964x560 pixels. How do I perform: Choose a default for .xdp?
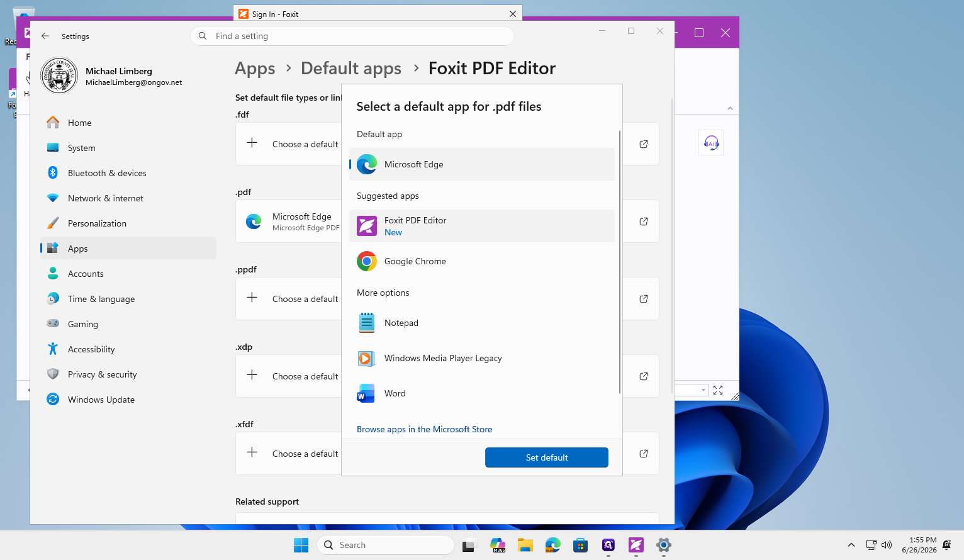tap(289, 376)
